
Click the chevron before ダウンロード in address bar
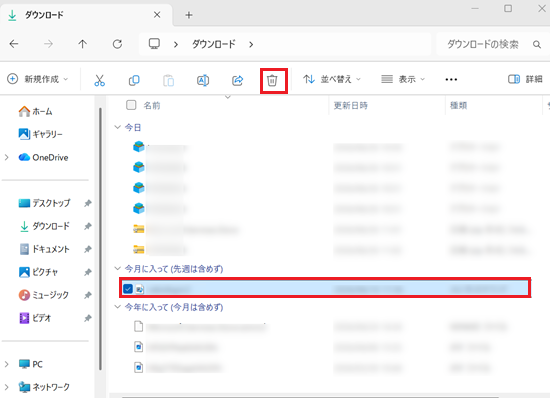pos(176,45)
